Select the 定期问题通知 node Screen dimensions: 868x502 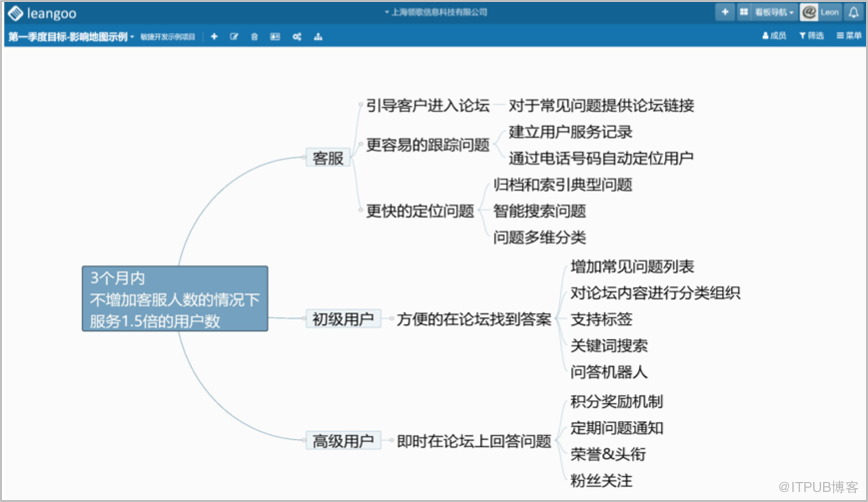pos(616,428)
